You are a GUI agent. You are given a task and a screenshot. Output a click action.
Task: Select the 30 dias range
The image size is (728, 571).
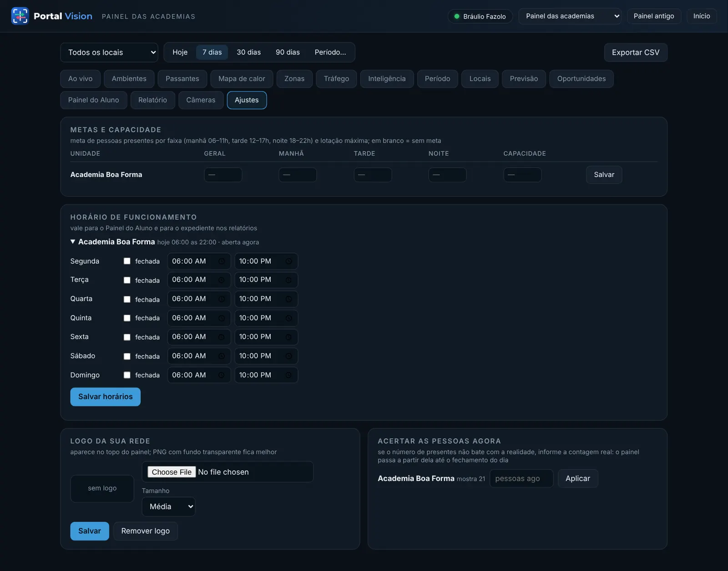pyautogui.click(x=248, y=52)
